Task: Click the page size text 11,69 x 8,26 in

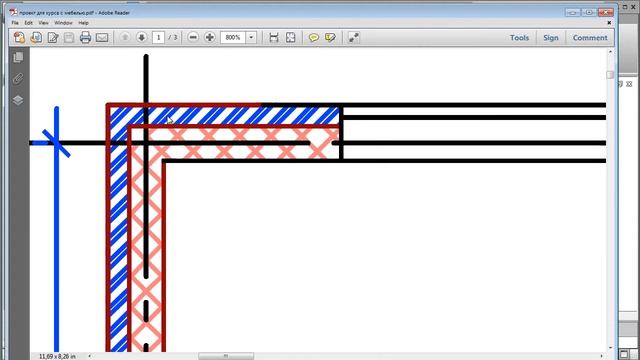Action: [x=57, y=356]
